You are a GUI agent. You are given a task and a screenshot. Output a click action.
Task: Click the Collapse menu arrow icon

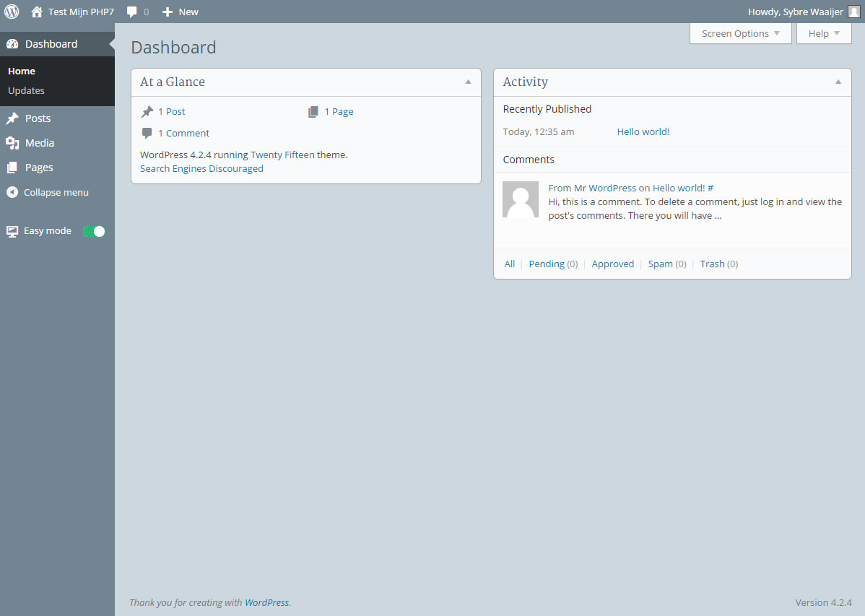[12, 192]
